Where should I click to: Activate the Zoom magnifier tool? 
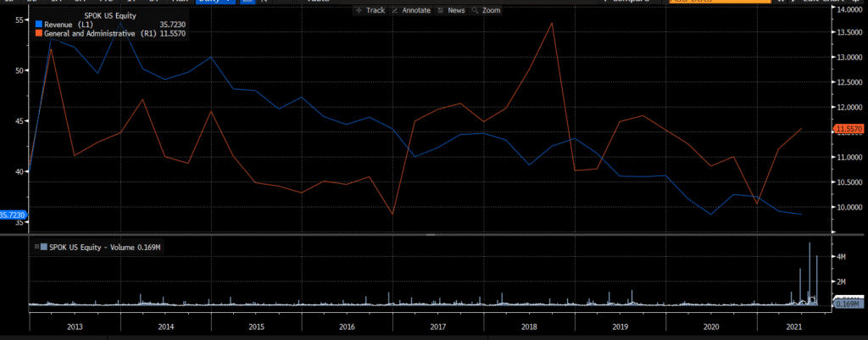487,10
